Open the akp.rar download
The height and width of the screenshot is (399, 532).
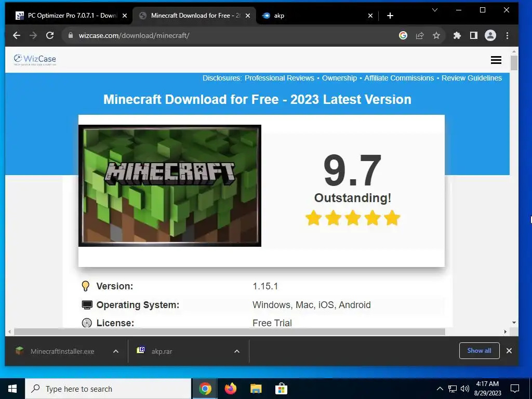[x=154, y=351]
